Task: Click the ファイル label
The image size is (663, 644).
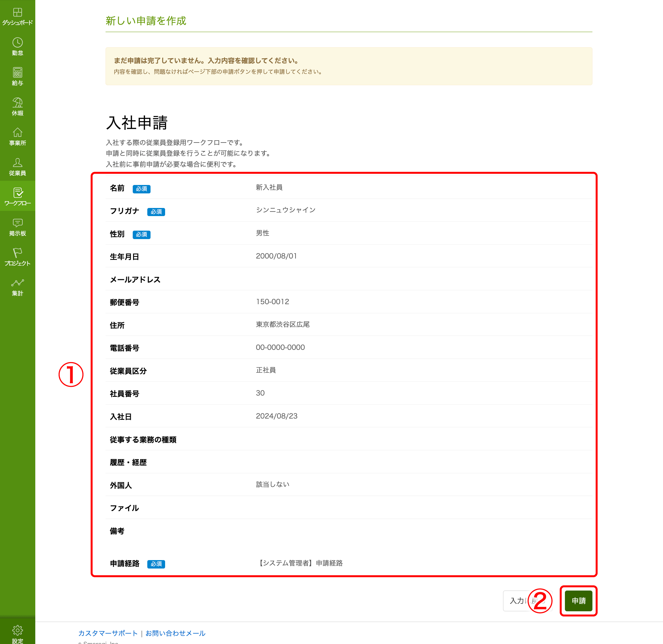Action: tap(124, 508)
